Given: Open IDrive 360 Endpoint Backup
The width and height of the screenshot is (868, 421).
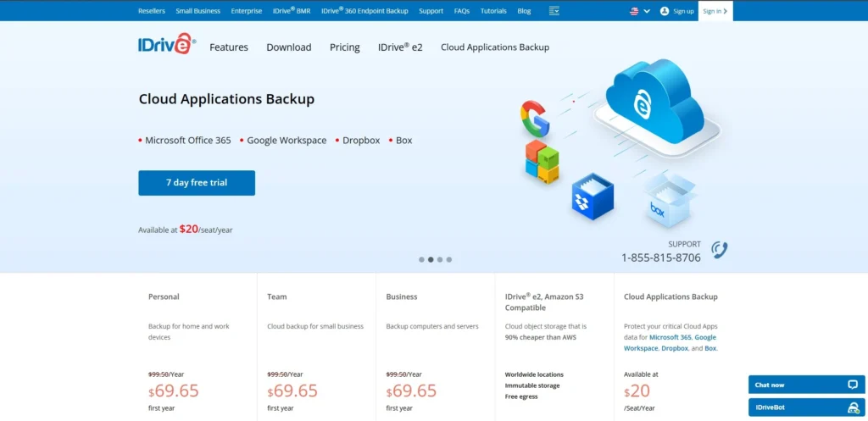Looking at the screenshot, I should [364, 10].
